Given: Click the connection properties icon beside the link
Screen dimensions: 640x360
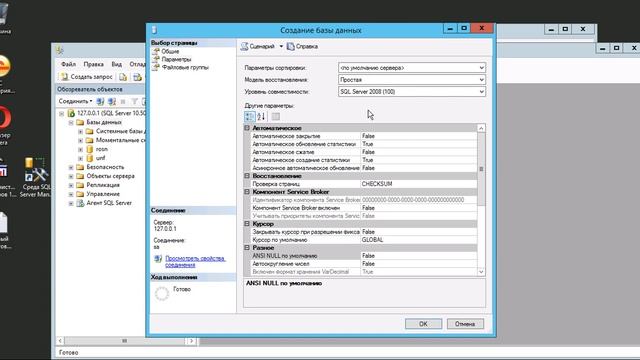Looking at the screenshot, I should (x=158, y=259).
